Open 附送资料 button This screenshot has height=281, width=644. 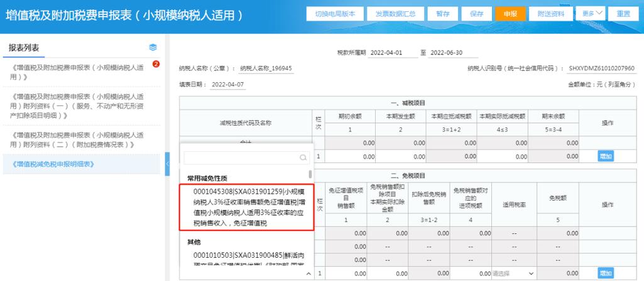551,14
